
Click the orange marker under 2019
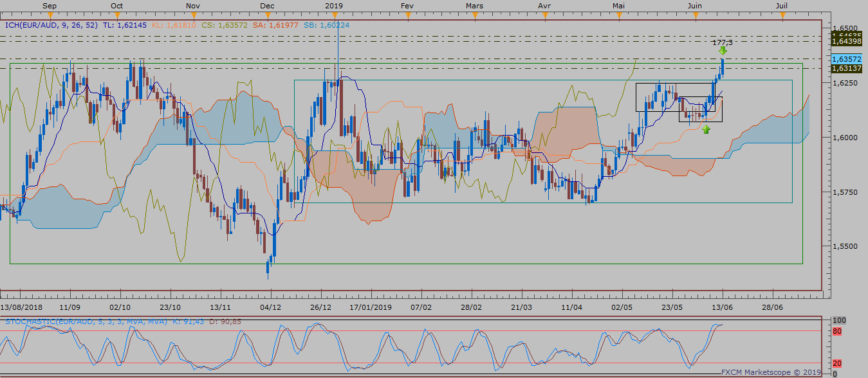point(334,14)
